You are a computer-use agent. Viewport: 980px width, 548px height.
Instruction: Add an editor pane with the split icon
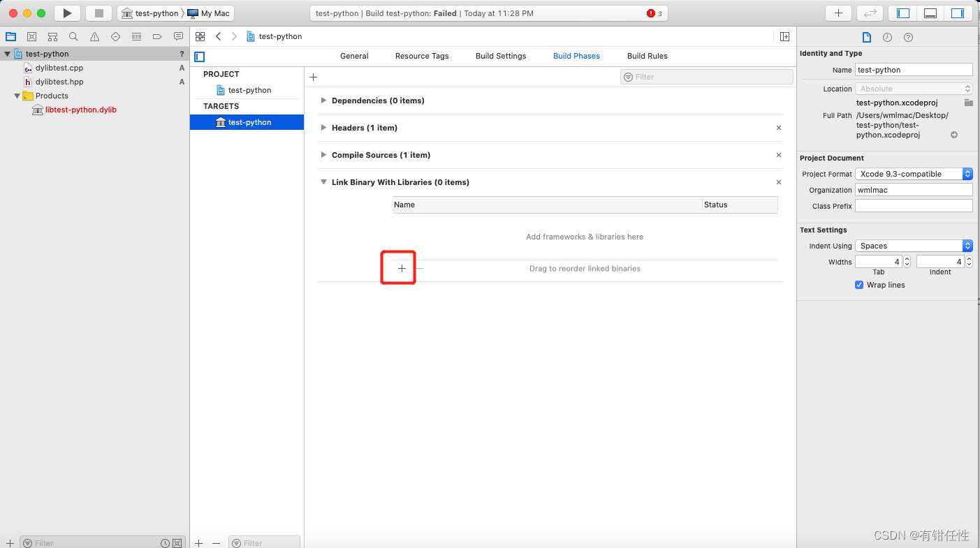click(784, 36)
